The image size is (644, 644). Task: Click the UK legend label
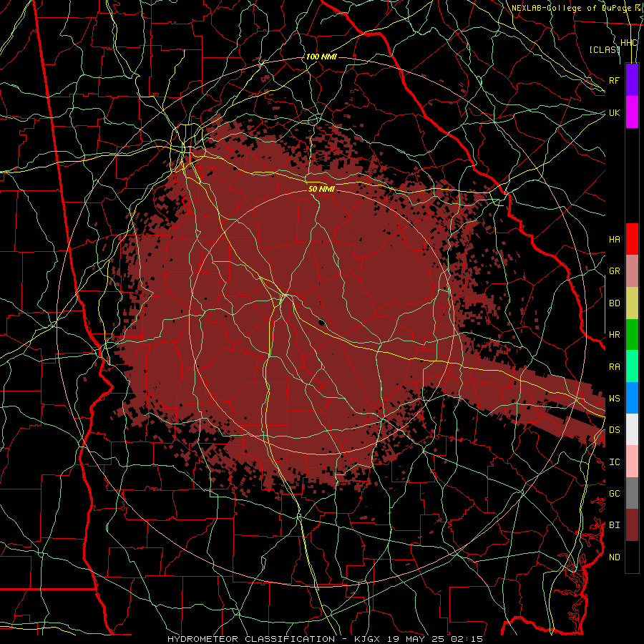coord(614,112)
